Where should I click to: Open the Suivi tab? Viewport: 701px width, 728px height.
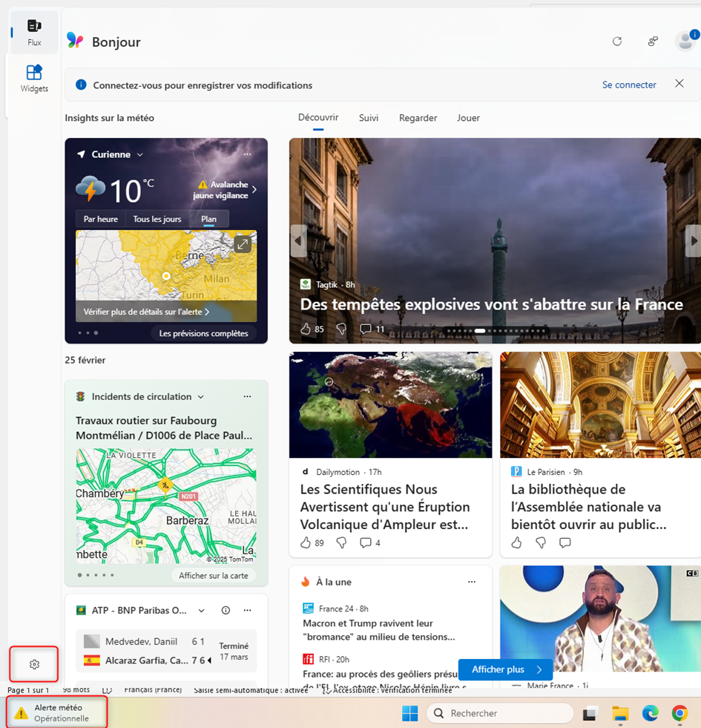368,118
